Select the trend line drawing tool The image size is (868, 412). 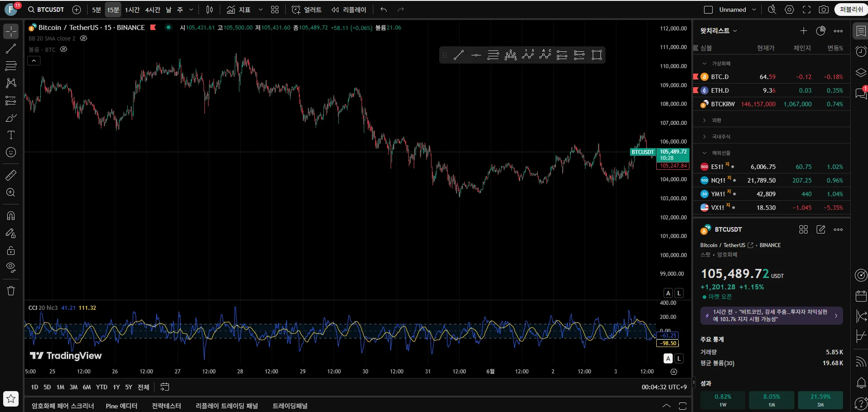point(11,49)
